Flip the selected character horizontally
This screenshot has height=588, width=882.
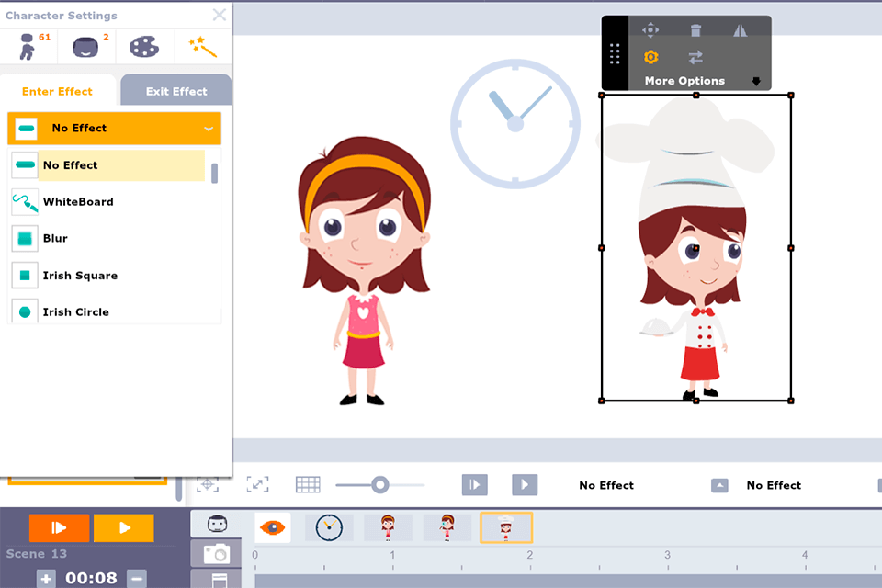[742, 29]
